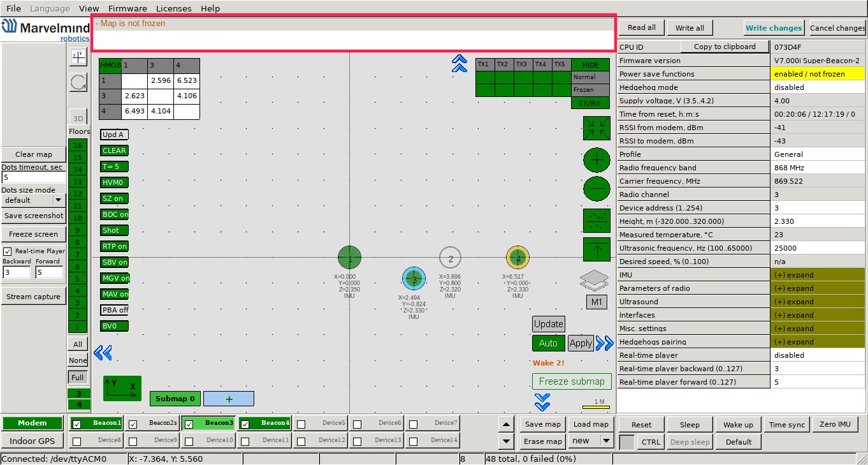Image resolution: width=868 pixels, height=465 pixels.
Task: Click the stacked layers floors icon
Action: click(x=595, y=280)
